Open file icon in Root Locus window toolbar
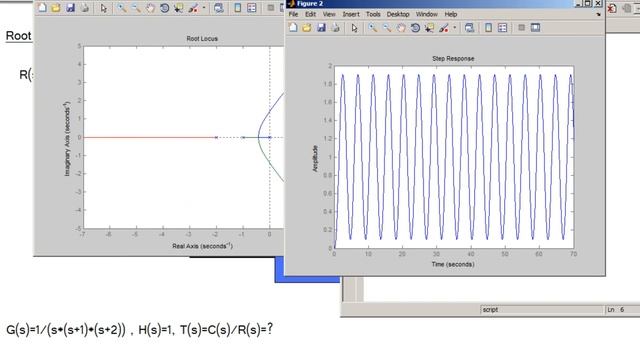640x360 pixels. (56, 8)
